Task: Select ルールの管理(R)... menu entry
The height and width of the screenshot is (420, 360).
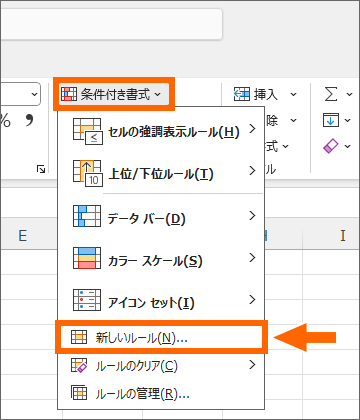Action: 161,394
